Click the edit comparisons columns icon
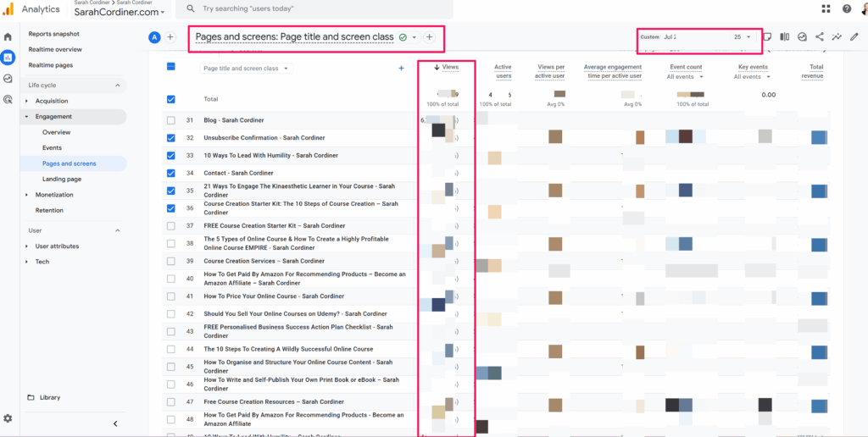The width and height of the screenshot is (868, 437). pos(784,37)
